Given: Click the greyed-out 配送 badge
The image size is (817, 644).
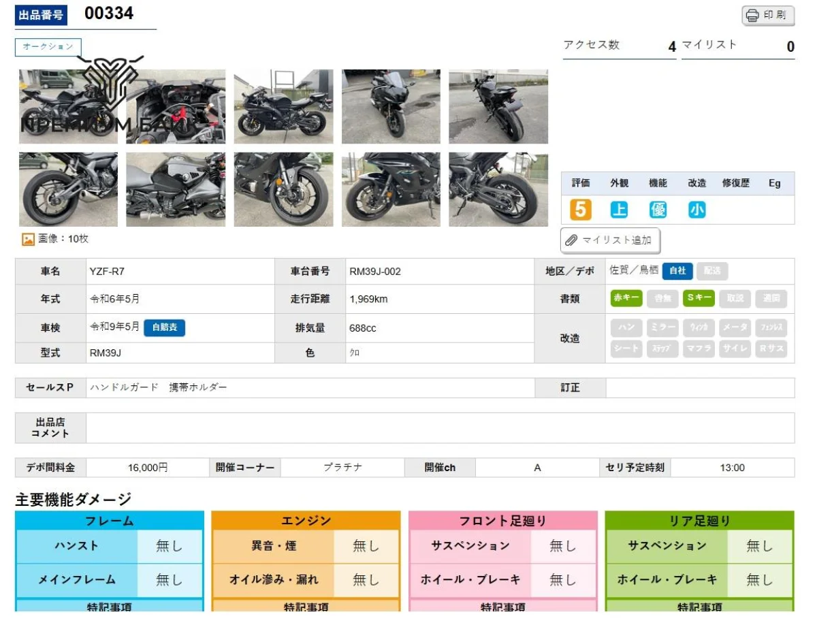Looking at the screenshot, I should pyautogui.click(x=712, y=271).
